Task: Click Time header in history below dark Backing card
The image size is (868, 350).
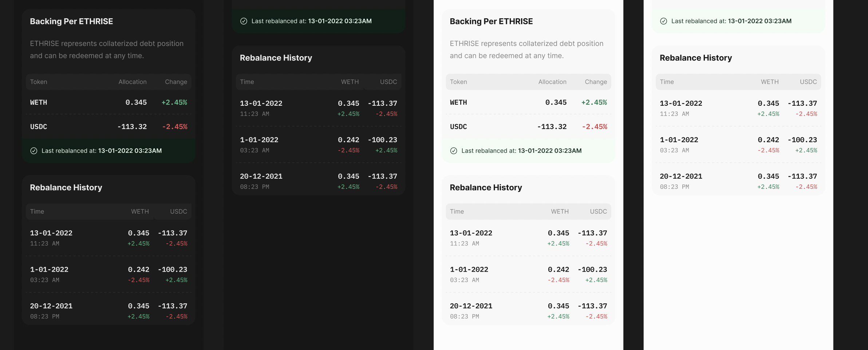Action: pos(37,212)
